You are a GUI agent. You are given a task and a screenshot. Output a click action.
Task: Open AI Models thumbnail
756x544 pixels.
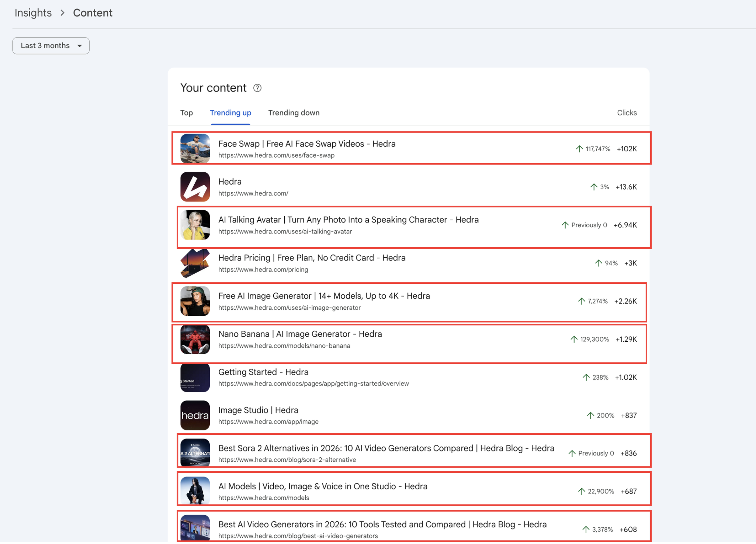[x=195, y=491]
